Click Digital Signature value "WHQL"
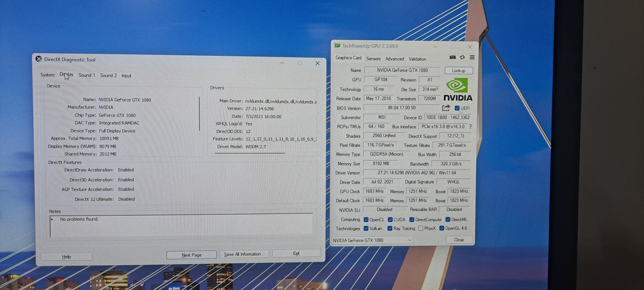644x290 pixels. point(454,182)
